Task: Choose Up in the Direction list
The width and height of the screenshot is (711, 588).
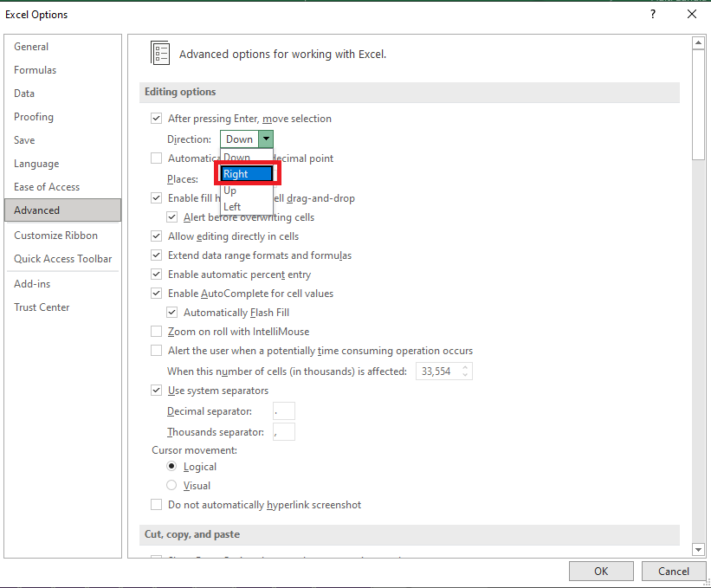Action: pos(246,191)
